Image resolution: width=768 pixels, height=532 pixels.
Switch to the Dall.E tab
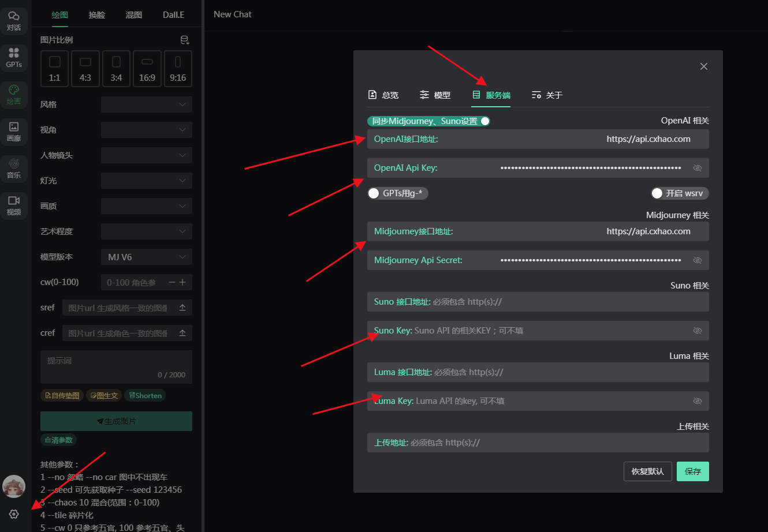click(x=173, y=15)
